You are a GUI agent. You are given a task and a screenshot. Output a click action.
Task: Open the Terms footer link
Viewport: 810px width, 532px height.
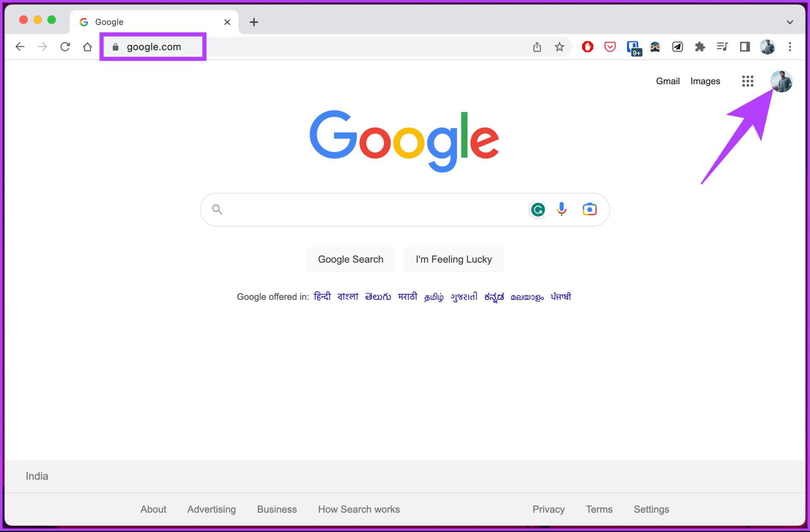(x=599, y=509)
